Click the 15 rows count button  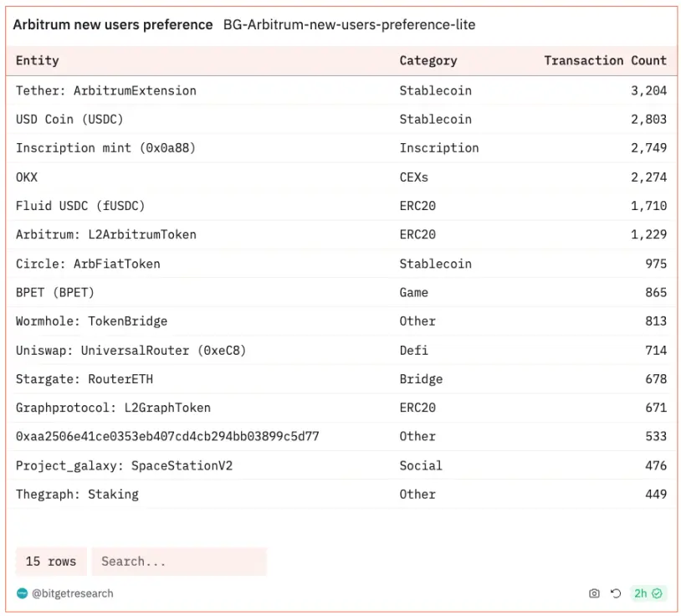point(51,562)
